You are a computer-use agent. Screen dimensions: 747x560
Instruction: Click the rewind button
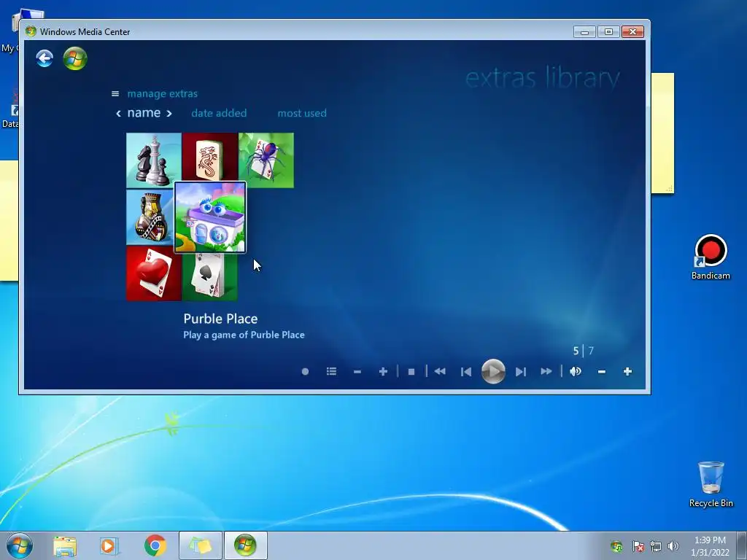pos(440,371)
